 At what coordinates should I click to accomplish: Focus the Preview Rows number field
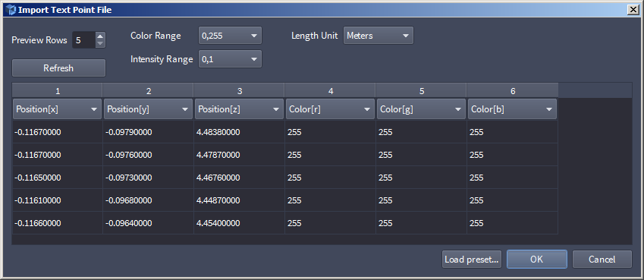(x=84, y=40)
